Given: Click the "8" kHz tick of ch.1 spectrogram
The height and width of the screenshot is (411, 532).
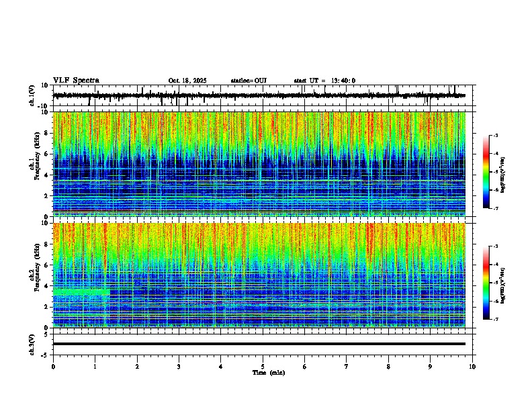Looking at the screenshot, I should click(46, 133).
